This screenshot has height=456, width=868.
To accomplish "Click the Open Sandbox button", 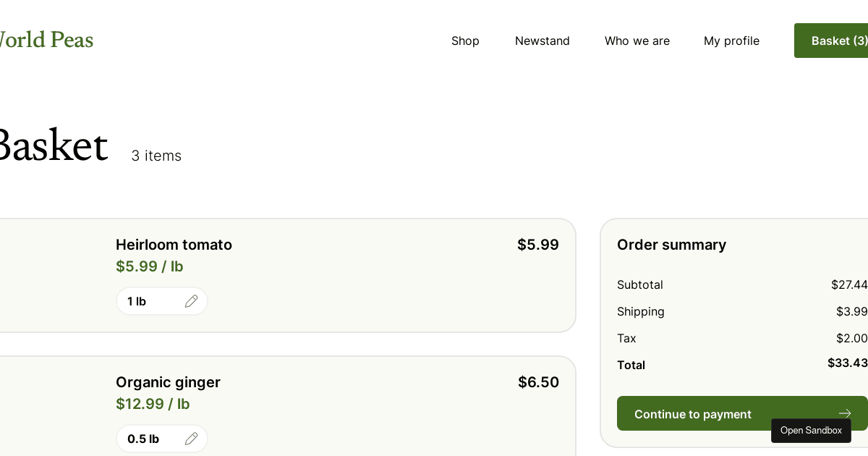I will [811, 431].
